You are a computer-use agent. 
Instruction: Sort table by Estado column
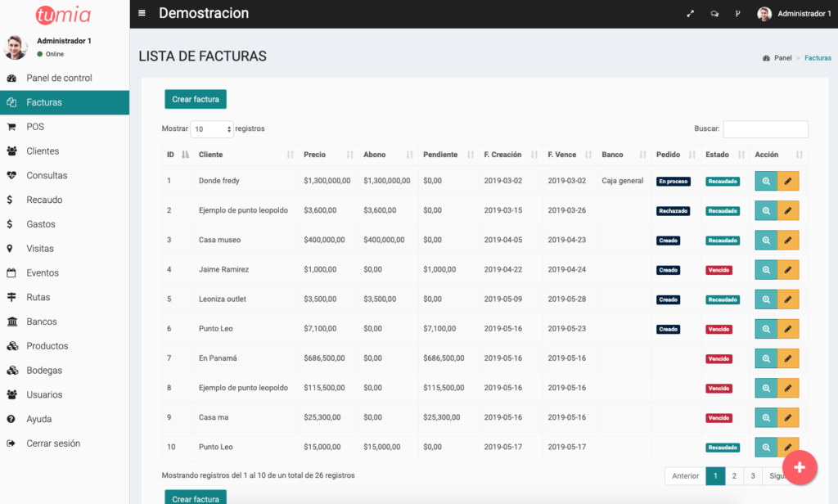pyautogui.click(x=725, y=155)
